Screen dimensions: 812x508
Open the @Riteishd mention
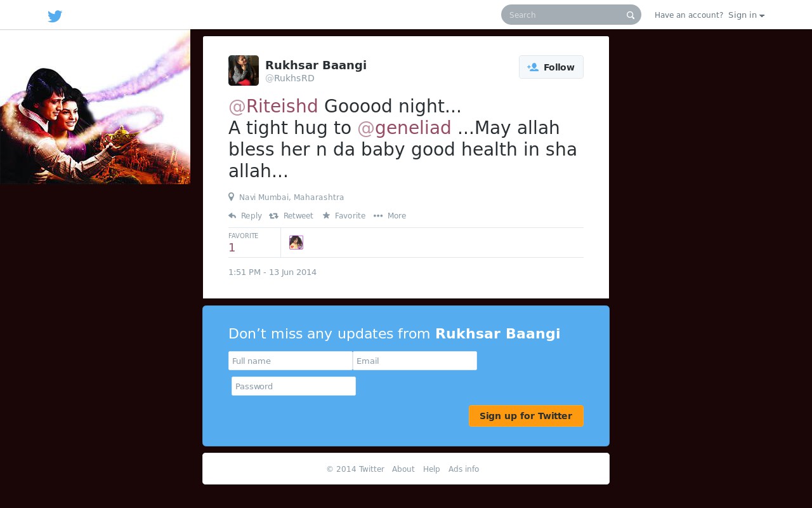click(273, 106)
